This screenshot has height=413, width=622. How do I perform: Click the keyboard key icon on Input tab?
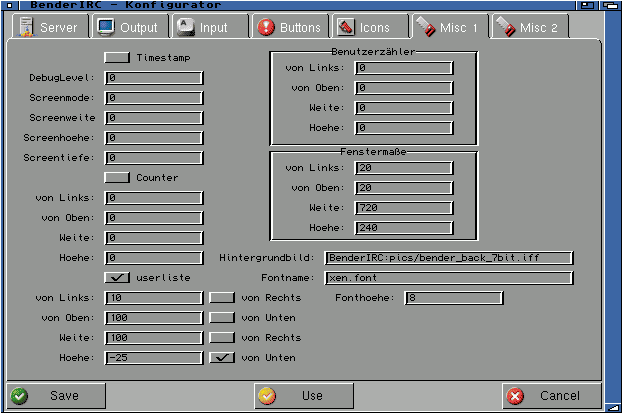[185, 27]
